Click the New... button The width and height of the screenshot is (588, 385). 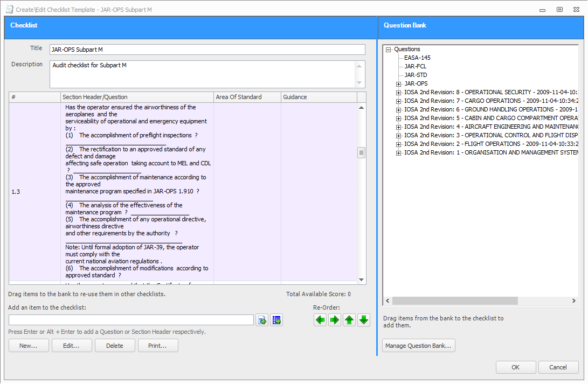[x=29, y=346]
